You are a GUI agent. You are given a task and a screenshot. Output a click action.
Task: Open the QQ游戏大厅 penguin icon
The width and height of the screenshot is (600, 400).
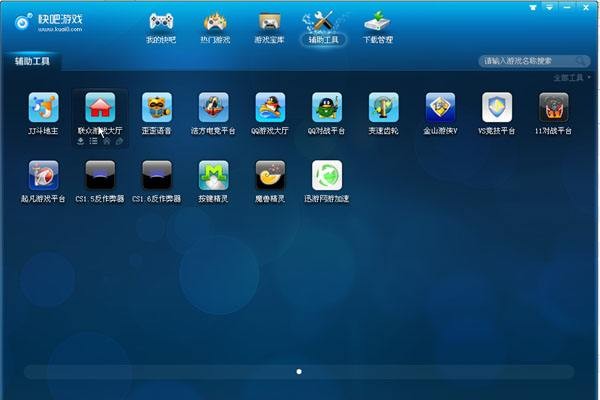pos(270,107)
